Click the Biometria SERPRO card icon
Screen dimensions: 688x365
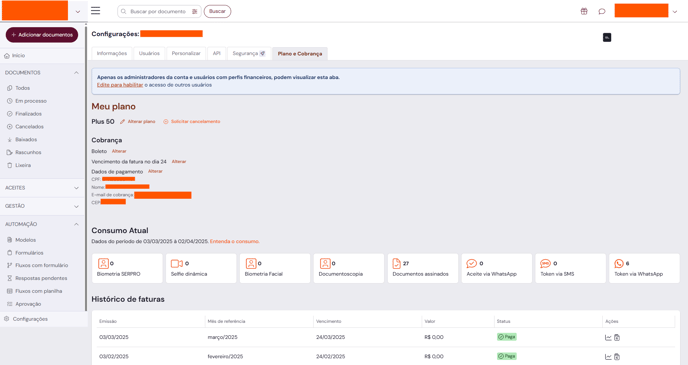[103, 263]
